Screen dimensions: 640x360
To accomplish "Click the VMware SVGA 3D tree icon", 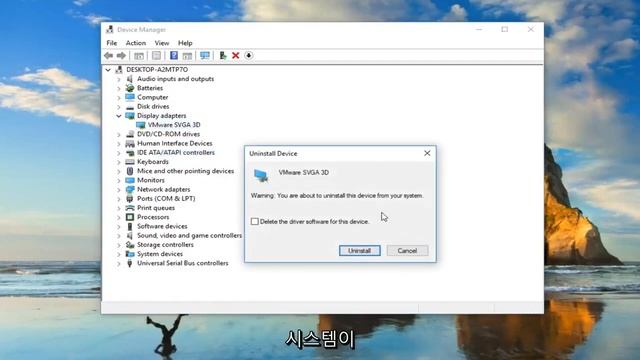I will click(x=140, y=125).
